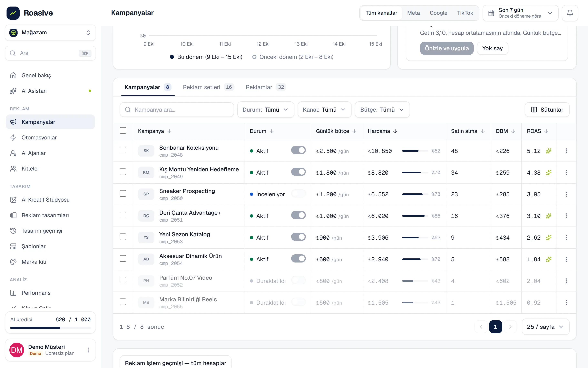
Task: Open notifications bell icon
Action: (x=570, y=13)
